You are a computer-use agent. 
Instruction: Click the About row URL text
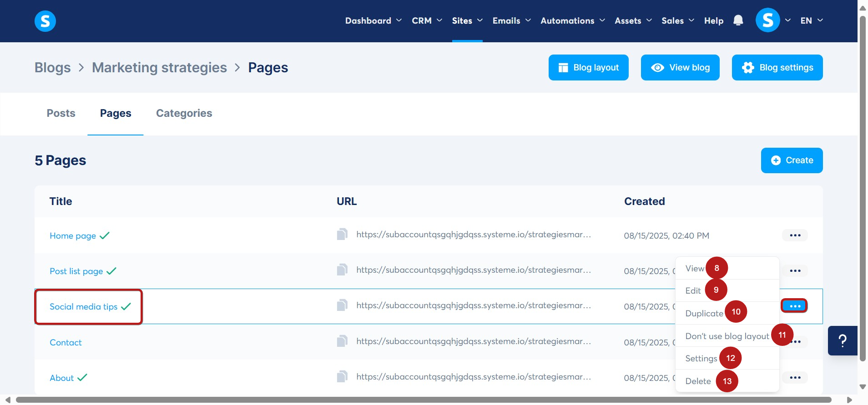(474, 377)
